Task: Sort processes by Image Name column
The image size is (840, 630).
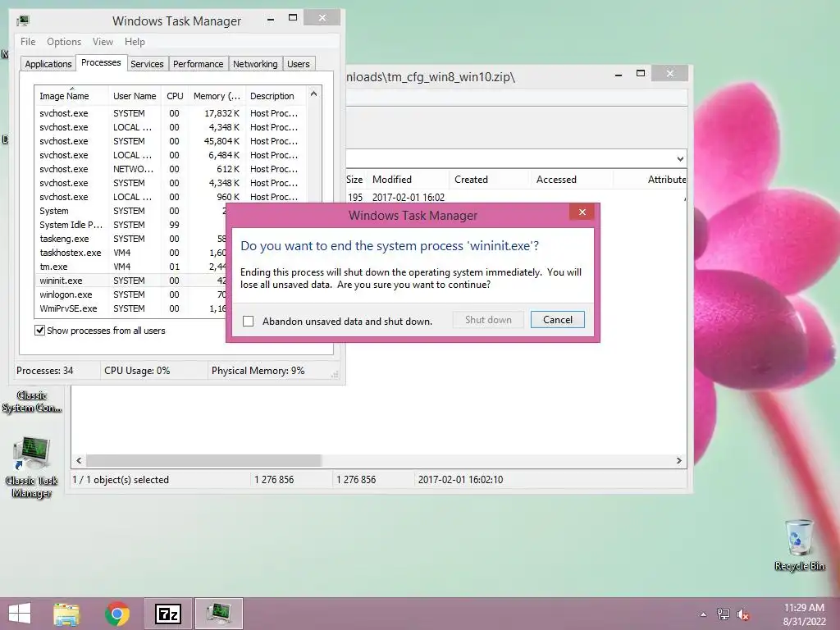Action: point(71,96)
